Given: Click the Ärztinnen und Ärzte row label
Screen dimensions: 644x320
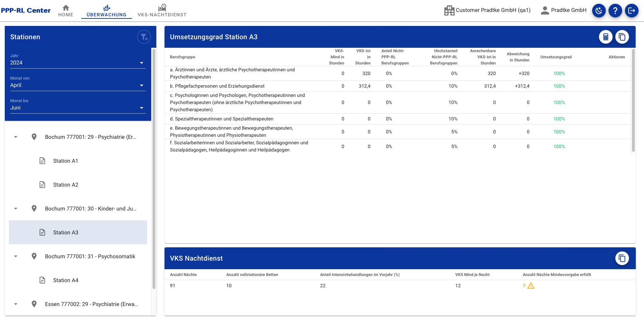Looking at the screenshot, I should click(232, 73).
